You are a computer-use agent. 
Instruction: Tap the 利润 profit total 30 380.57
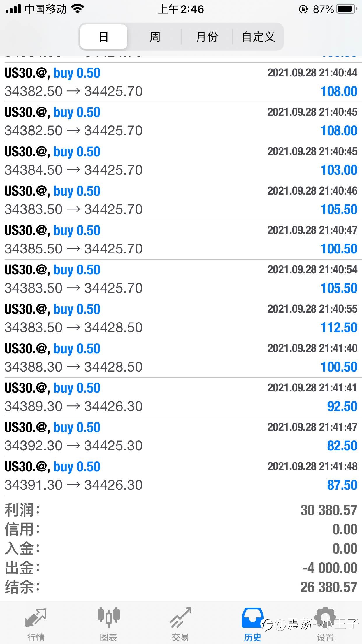(329, 510)
